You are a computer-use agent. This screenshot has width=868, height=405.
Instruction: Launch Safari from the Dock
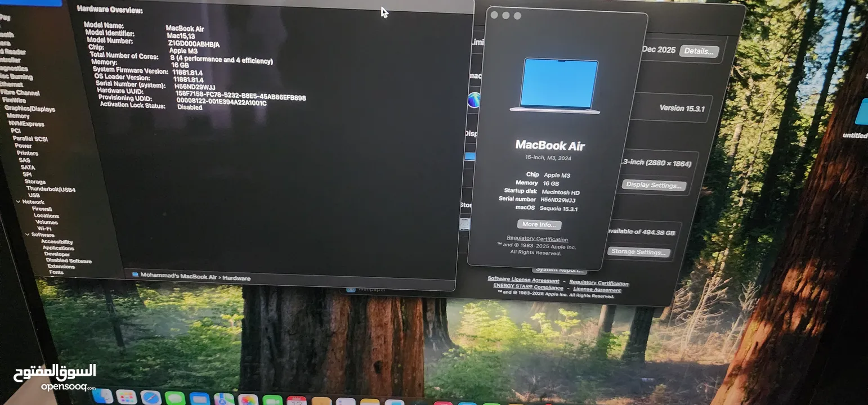(150, 398)
